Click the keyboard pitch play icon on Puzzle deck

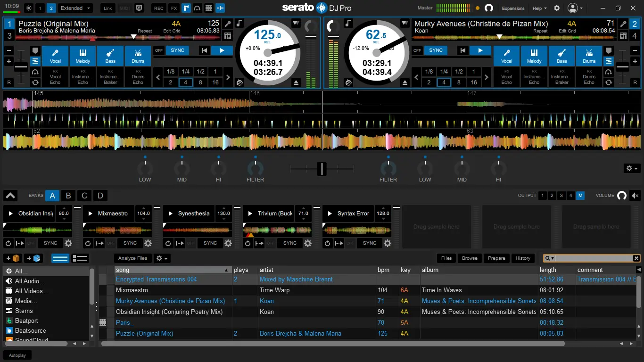pos(228,36)
